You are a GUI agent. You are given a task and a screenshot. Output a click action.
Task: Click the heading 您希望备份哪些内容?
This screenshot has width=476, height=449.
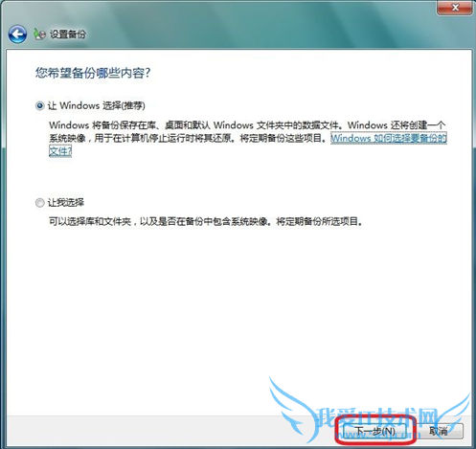pos(93,73)
